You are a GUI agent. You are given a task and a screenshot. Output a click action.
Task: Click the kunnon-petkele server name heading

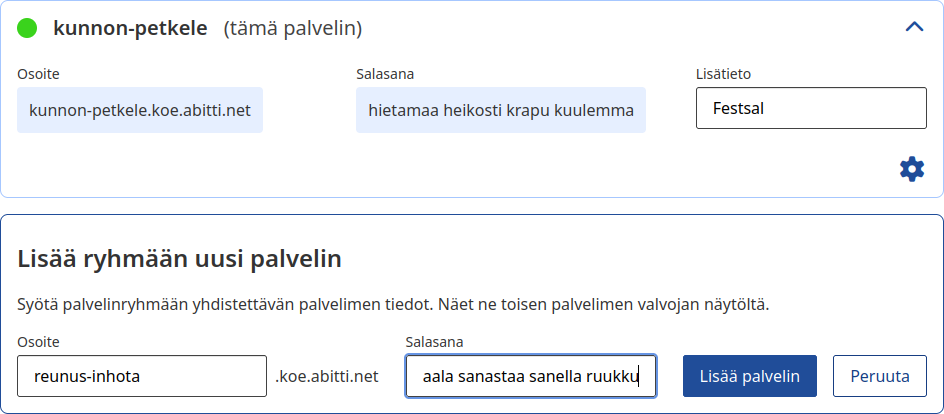click(x=130, y=28)
